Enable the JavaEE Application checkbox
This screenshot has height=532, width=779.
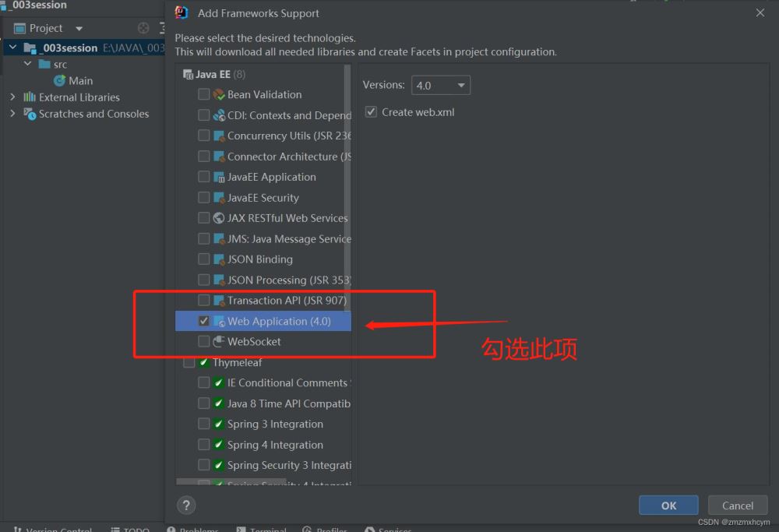tap(203, 177)
